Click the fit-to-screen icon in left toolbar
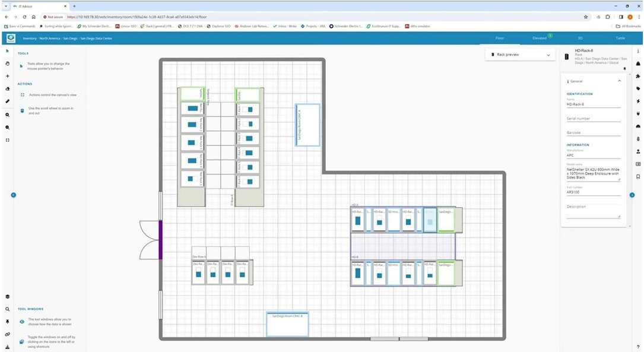644x352 pixels. coord(8,140)
